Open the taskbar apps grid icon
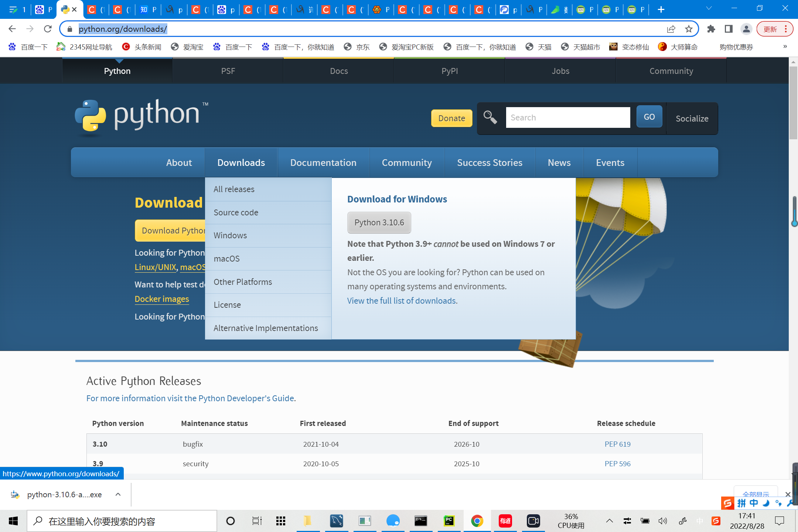798x532 pixels. (281, 521)
